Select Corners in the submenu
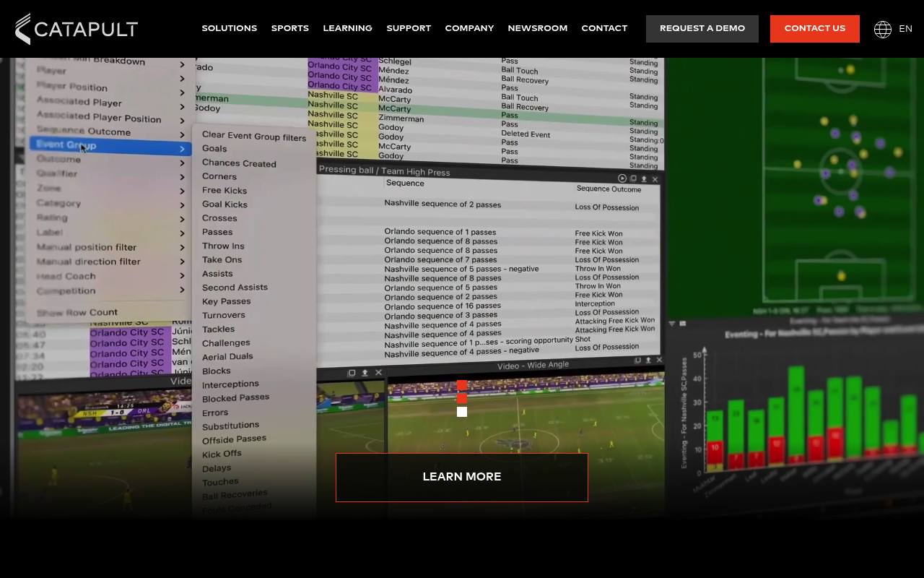The height and width of the screenshot is (578, 924). (x=219, y=176)
